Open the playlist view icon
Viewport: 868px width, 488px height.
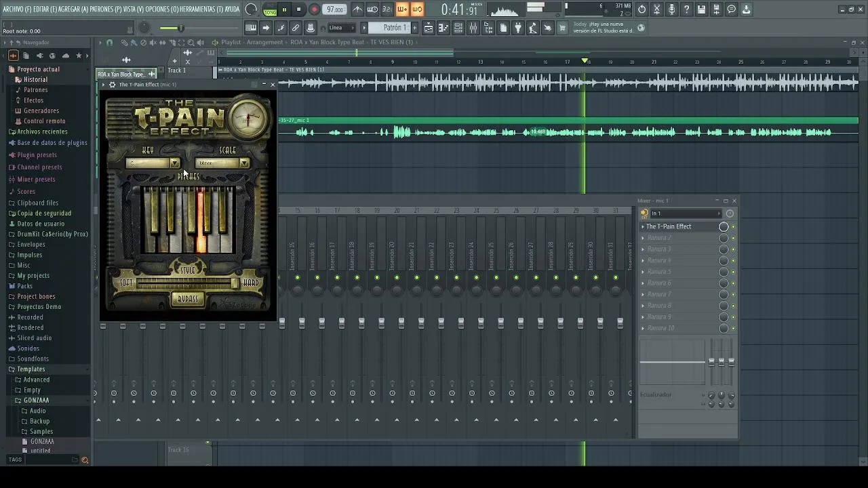pos(428,28)
